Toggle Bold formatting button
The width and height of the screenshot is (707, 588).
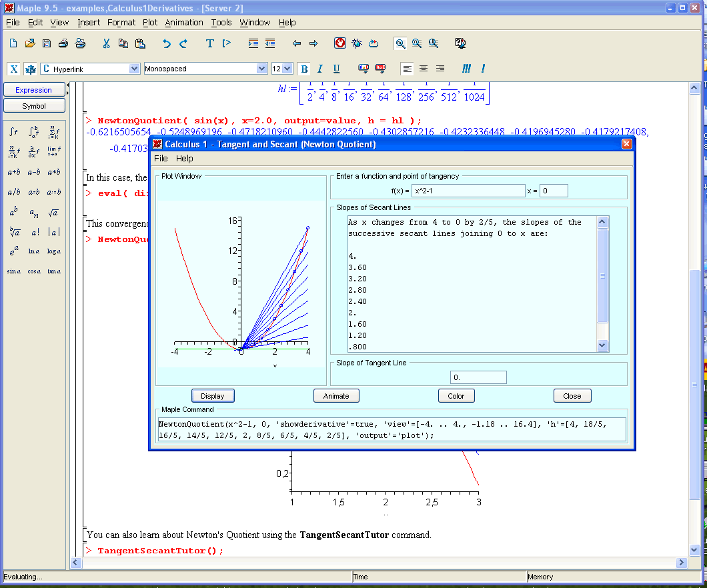tap(304, 69)
